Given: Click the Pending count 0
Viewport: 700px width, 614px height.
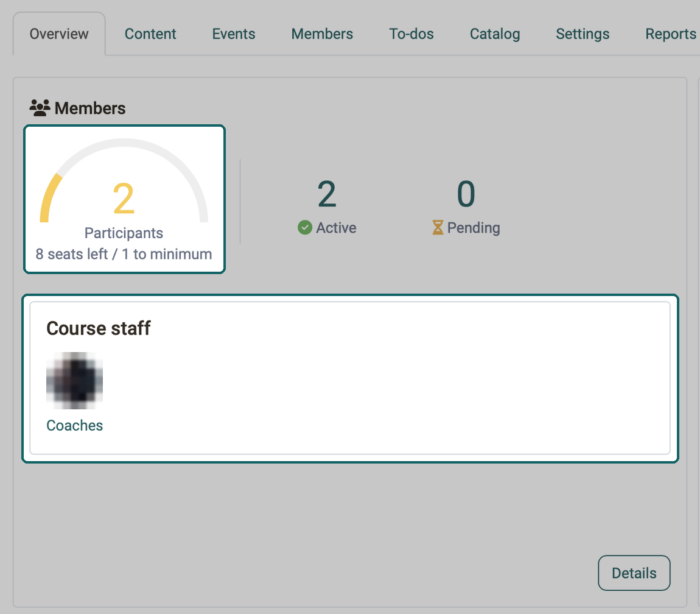Looking at the screenshot, I should pos(466,194).
